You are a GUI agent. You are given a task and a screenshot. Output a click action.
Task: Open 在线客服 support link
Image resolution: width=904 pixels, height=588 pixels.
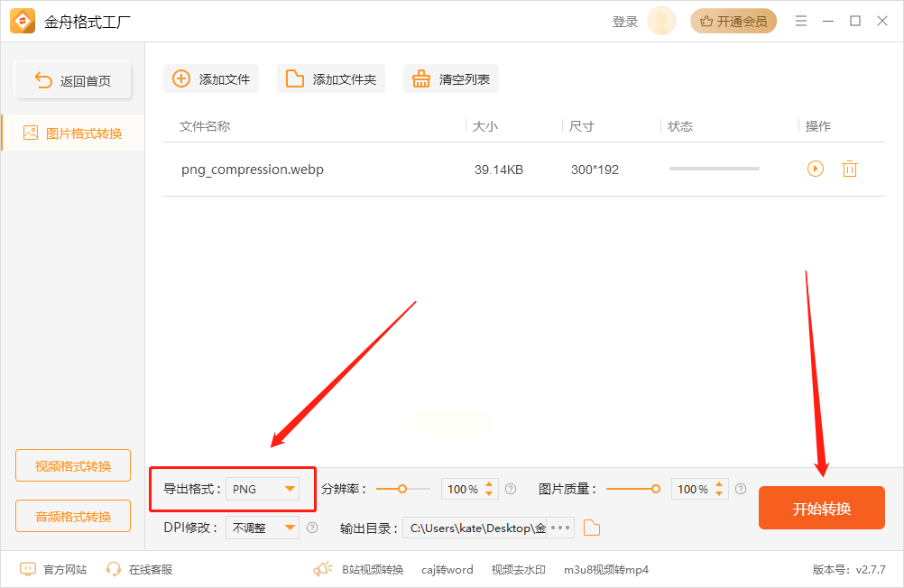click(139, 570)
